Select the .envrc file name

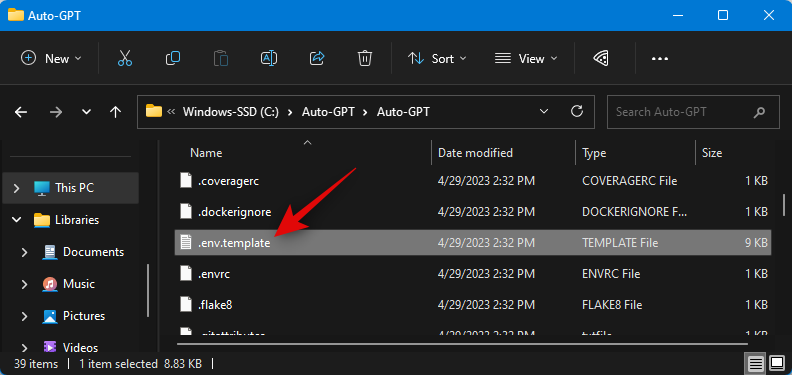click(214, 274)
